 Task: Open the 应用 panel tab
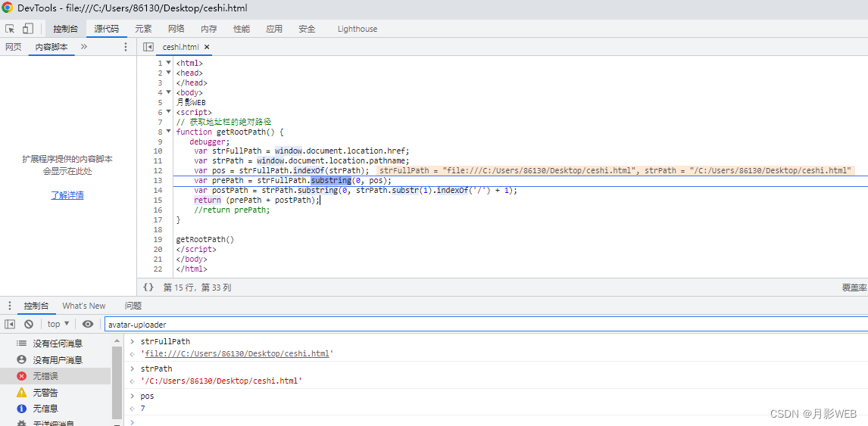point(274,29)
